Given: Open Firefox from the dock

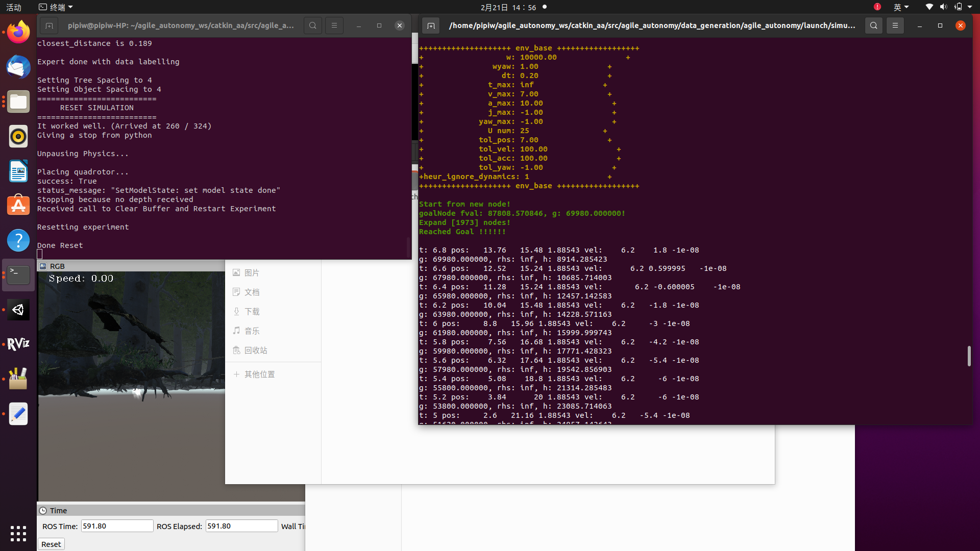Looking at the screenshot, I should 18,32.
